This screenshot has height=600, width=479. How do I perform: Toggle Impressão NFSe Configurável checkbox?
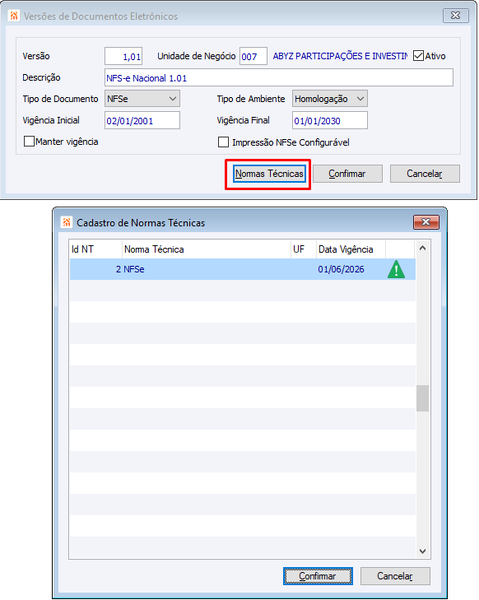coord(223,142)
